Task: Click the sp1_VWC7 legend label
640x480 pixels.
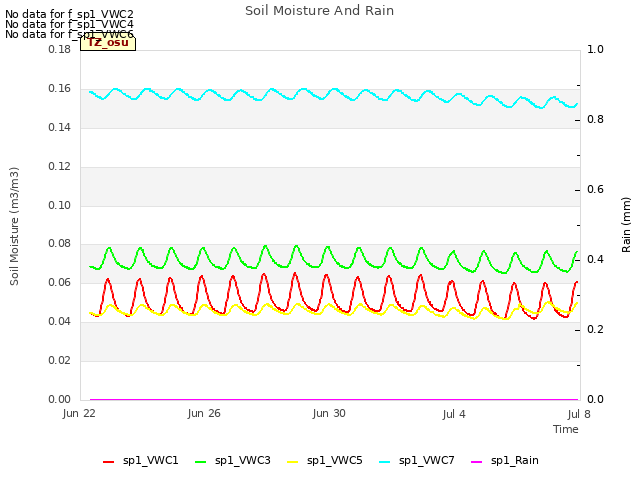Action: 427,460
